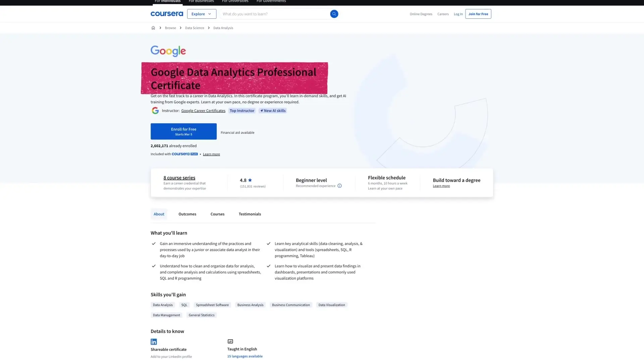The image size is (644, 362).
Task: Open Data Science breadcrumb link
Action: click(194, 28)
